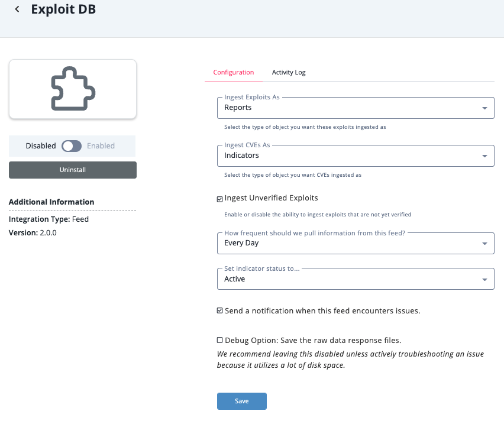Uncheck Ingest Unverified Exploits checkbox
Image resolution: width=504 pixels, height=424 pixels.
(x=220, y=199)
